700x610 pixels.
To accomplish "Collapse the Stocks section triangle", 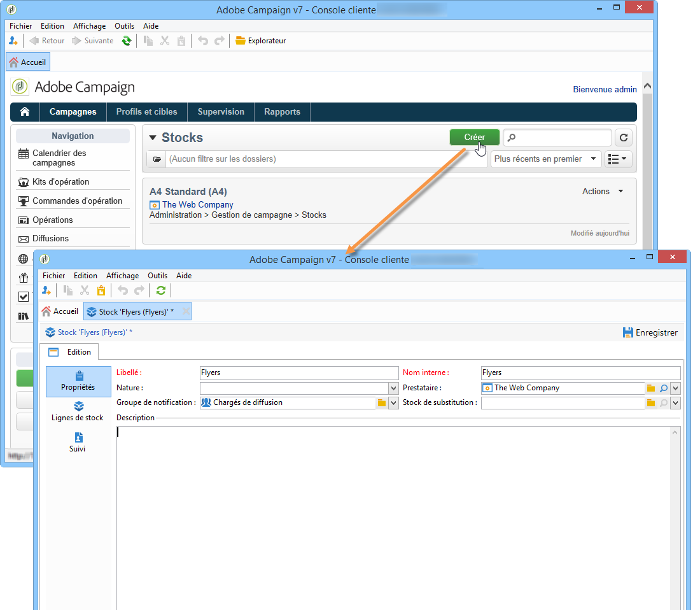I will (x=153, y=138).
